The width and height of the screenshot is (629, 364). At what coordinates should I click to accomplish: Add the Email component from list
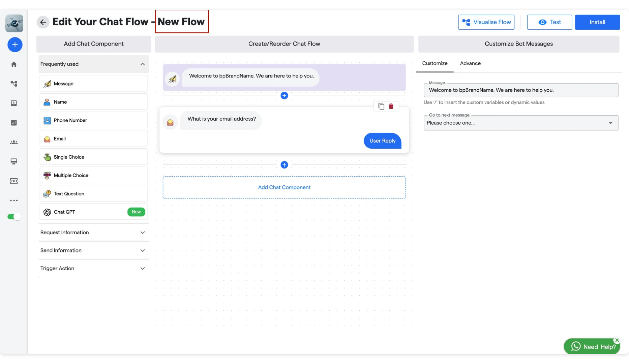(x=94, y=139)
